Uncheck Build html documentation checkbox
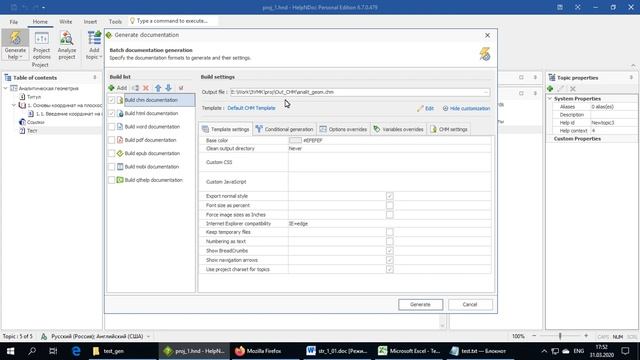640x360 pixels. (x=111, y=113)
